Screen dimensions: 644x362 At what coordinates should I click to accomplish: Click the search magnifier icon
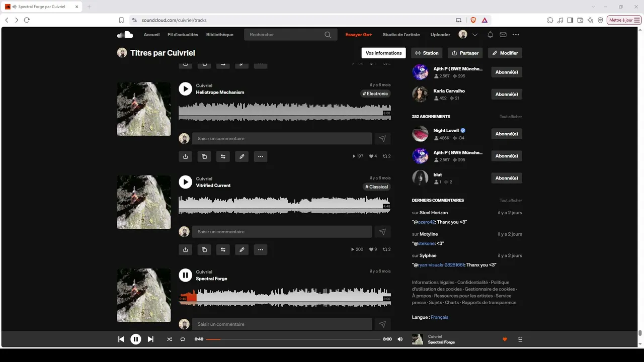pyautogui.click(x=328, y=35)
